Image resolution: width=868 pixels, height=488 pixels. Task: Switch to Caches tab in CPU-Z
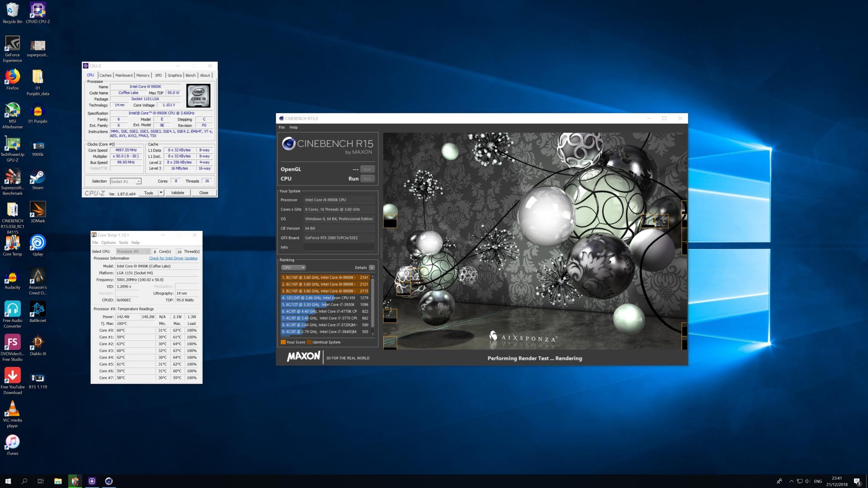coord(106,75)
